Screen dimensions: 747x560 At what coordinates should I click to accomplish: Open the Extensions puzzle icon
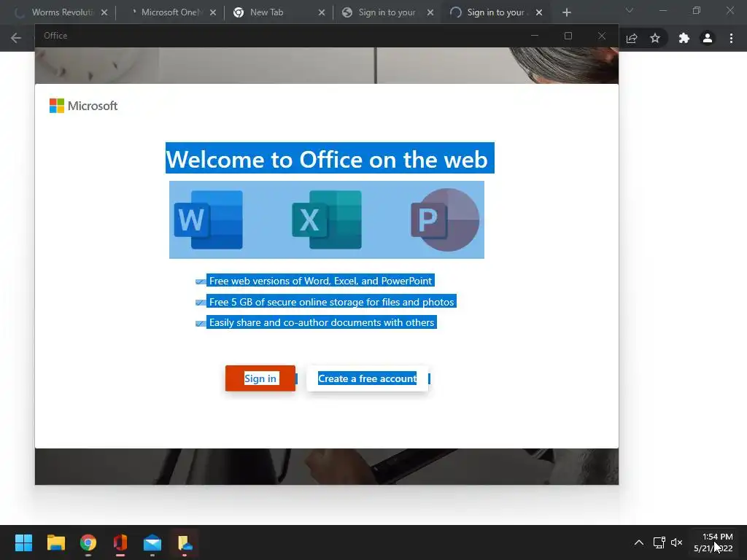[684, 38]
